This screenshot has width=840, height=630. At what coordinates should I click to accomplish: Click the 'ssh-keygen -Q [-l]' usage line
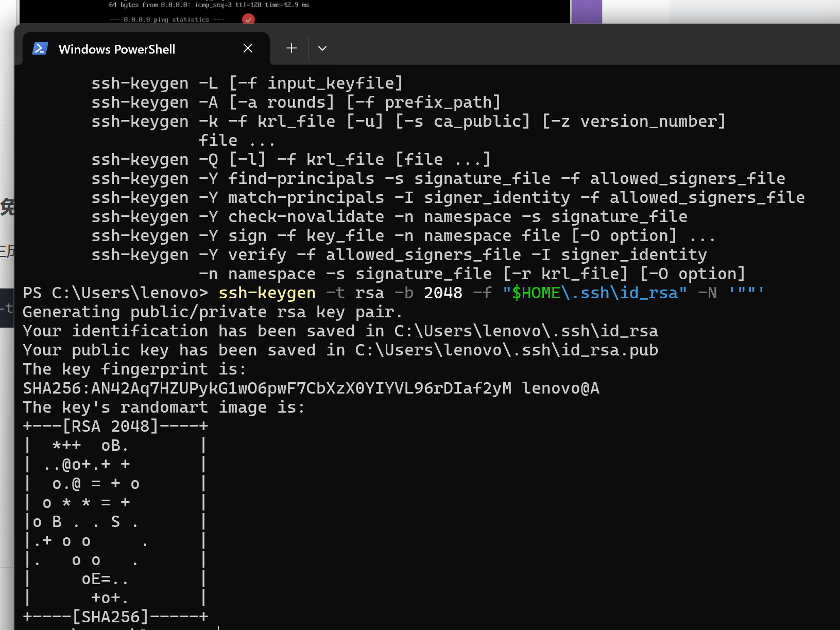coord(291,160)
